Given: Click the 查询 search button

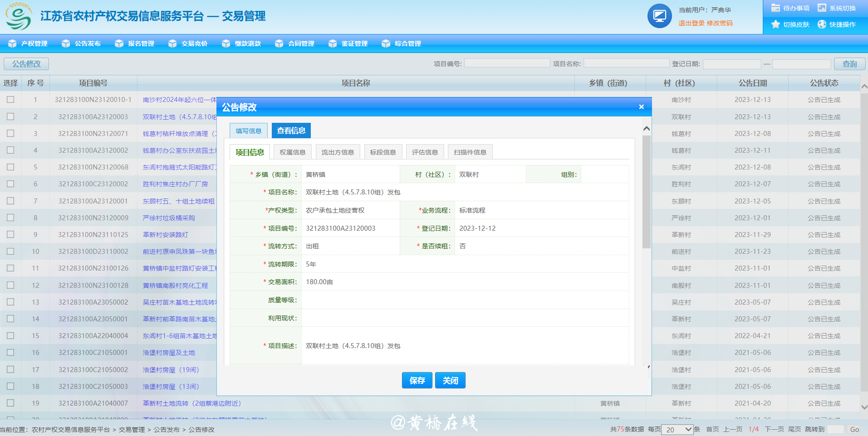Looking at the screenshot, I should [849, 64].
